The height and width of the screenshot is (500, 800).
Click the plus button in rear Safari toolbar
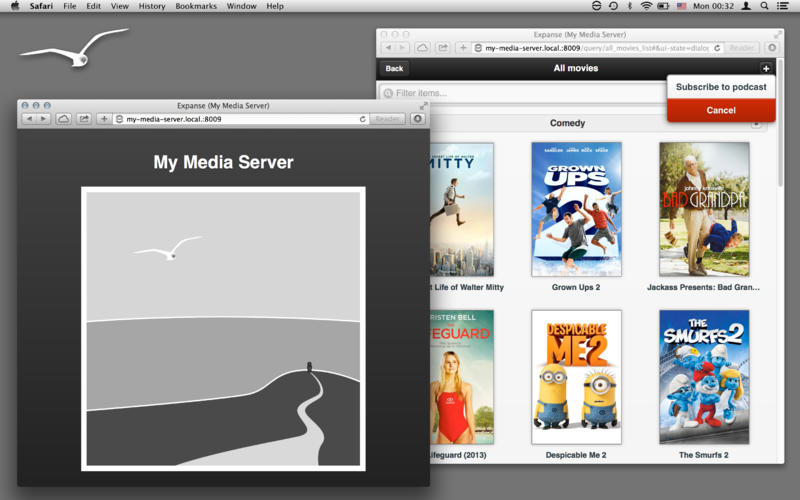(463, 48)
